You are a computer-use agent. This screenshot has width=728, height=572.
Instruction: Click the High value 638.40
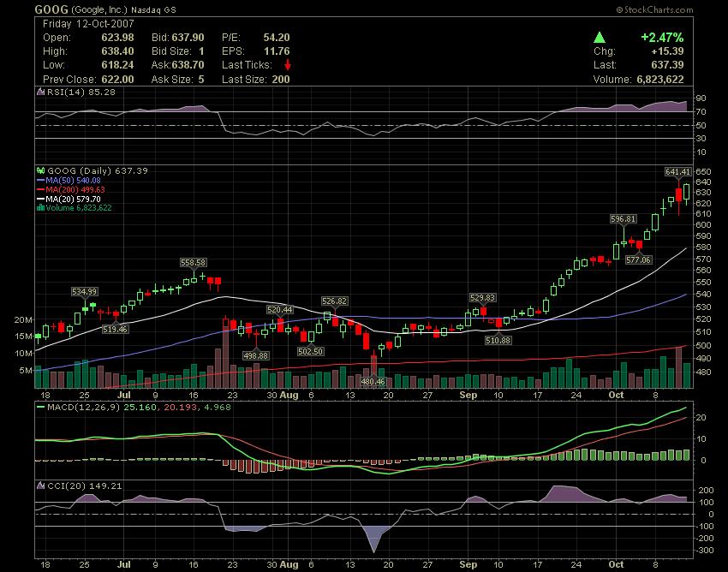117,51
